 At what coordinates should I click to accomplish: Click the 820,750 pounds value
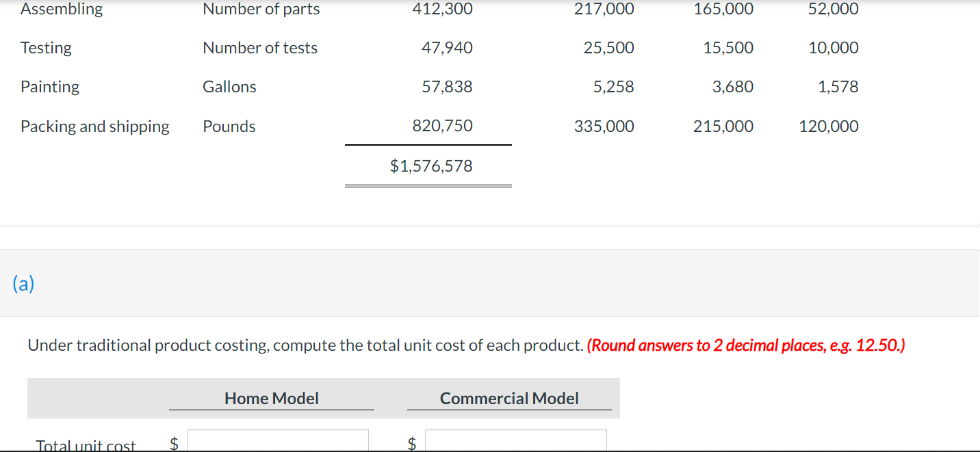click(x=445, y=126)
